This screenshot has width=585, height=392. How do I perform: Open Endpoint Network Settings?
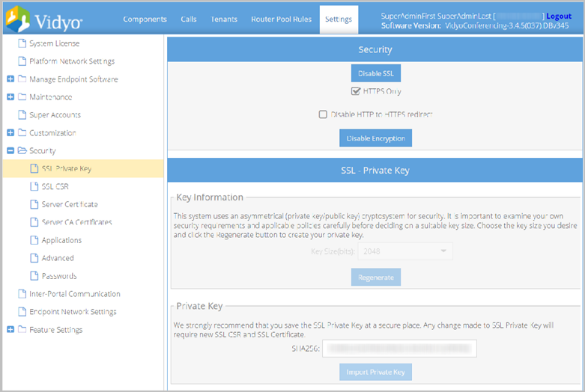point(73,311)
